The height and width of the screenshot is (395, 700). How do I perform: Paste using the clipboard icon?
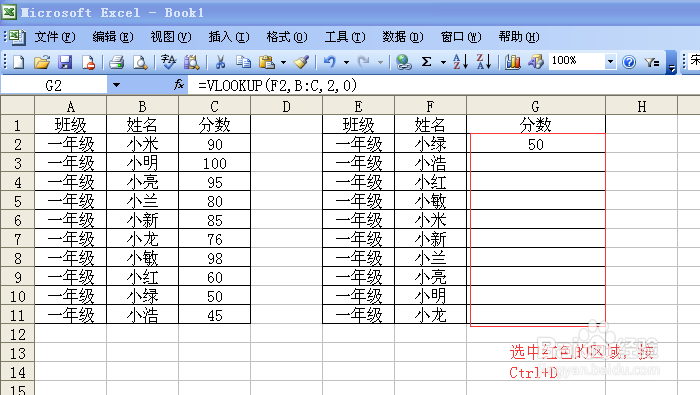pyautogui.click(x=267, y=62)
